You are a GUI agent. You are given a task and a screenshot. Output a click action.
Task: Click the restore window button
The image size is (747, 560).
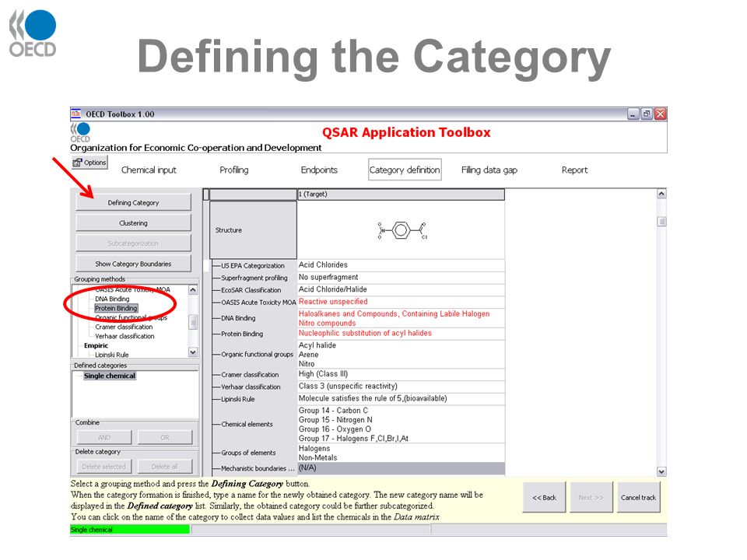[x=647, y=114]
